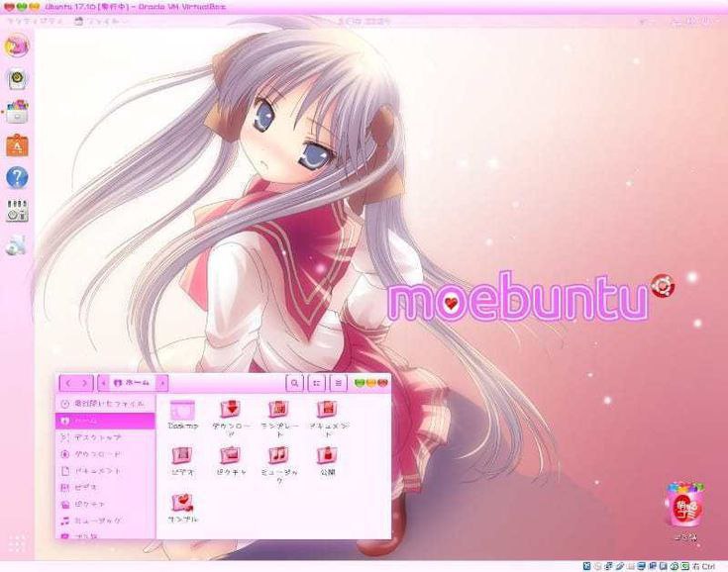728x572 pixels.
Task: Select ダウンロード in the sidebar
Action: click(x=105, y=454)
